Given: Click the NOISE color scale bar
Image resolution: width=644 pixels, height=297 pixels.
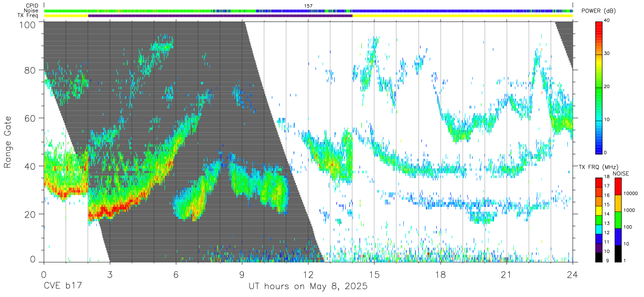Looking at the screenshot, I should (x=617, y=219).
